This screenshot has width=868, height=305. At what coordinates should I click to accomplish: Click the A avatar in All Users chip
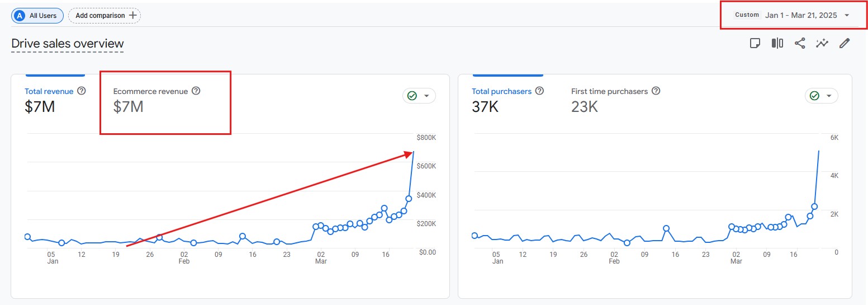[x=20, y=16]
